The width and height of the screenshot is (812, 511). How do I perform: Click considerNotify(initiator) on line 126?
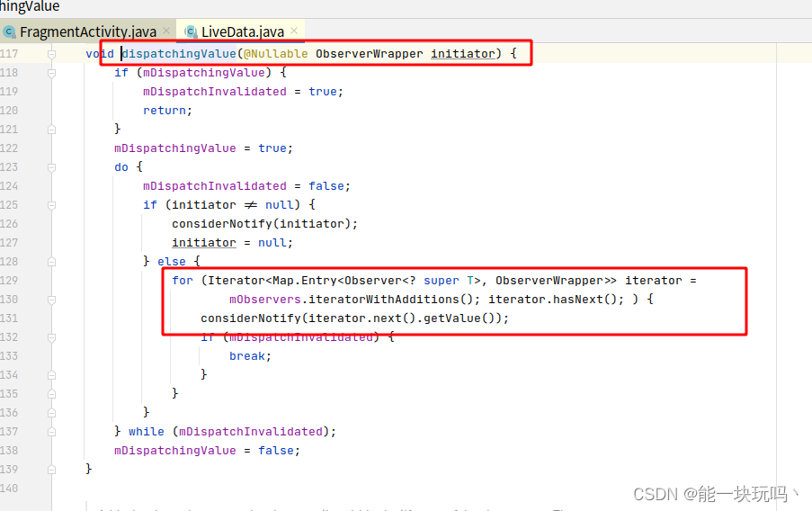[261, 224]
